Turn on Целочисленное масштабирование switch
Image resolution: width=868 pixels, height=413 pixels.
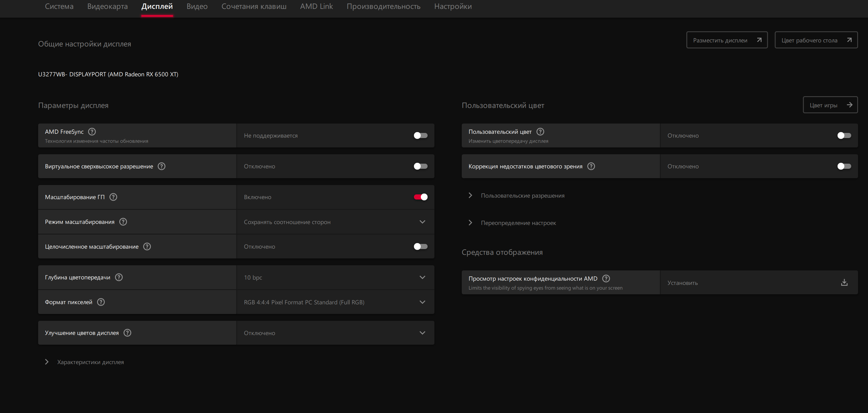pyautogui.click(x=420, y=246)
